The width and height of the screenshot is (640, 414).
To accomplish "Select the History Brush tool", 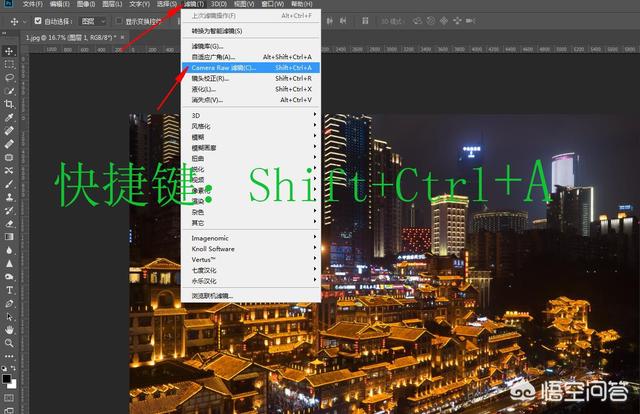I will pyautogui.click(x=9, y=210).
